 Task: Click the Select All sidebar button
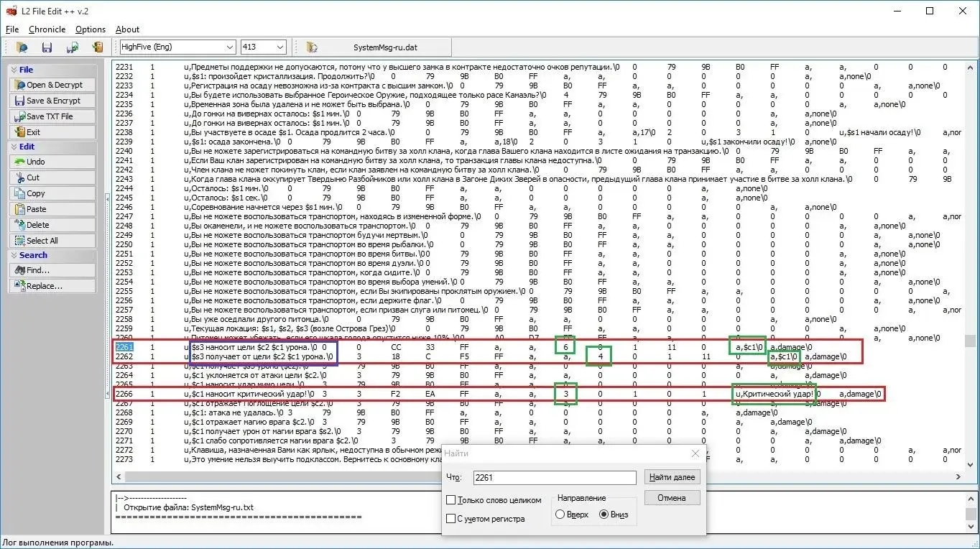pyautogui.click(x=52, y=241)
